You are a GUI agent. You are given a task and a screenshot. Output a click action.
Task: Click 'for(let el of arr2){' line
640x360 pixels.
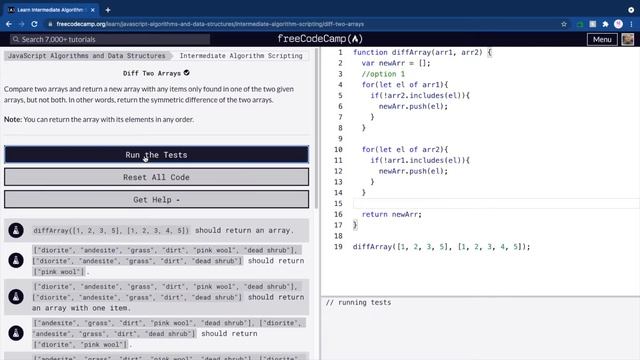(405, 149)
